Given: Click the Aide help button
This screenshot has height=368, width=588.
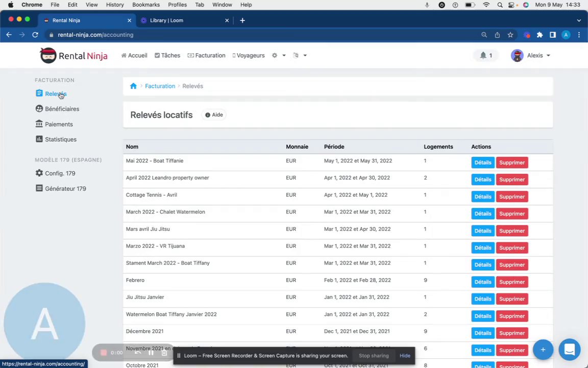Looking at the screenshot, I should point(214,115).
